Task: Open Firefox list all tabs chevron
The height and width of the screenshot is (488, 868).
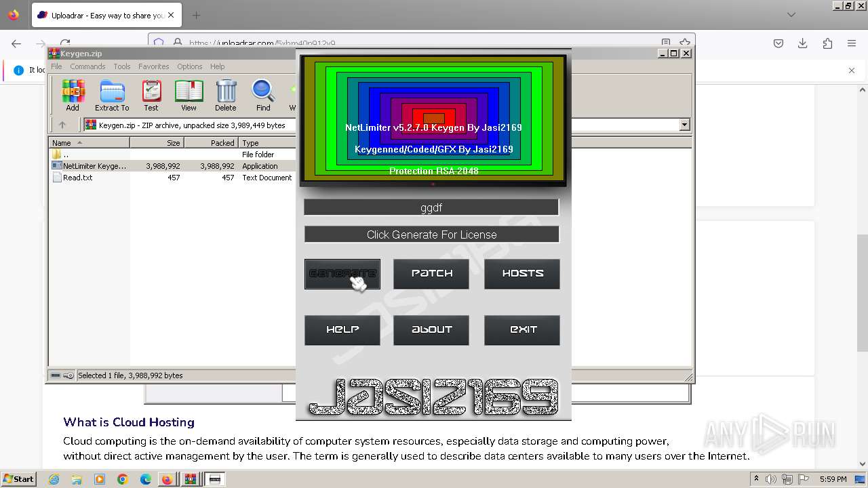Action: (791, 15)
